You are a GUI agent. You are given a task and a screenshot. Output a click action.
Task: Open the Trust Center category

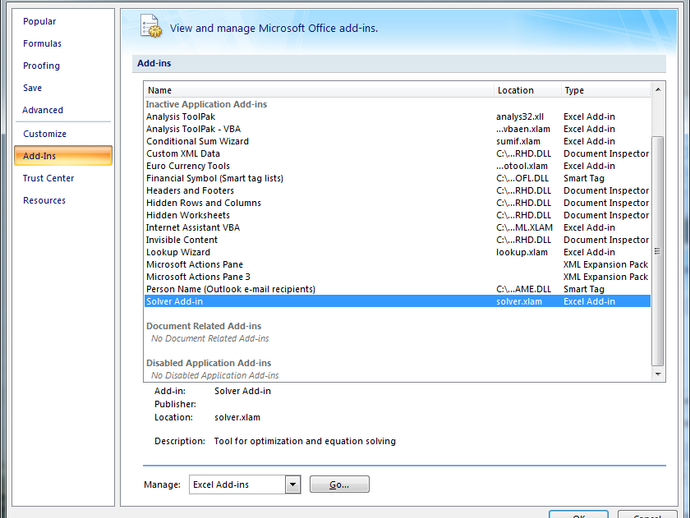coord(48,178)
